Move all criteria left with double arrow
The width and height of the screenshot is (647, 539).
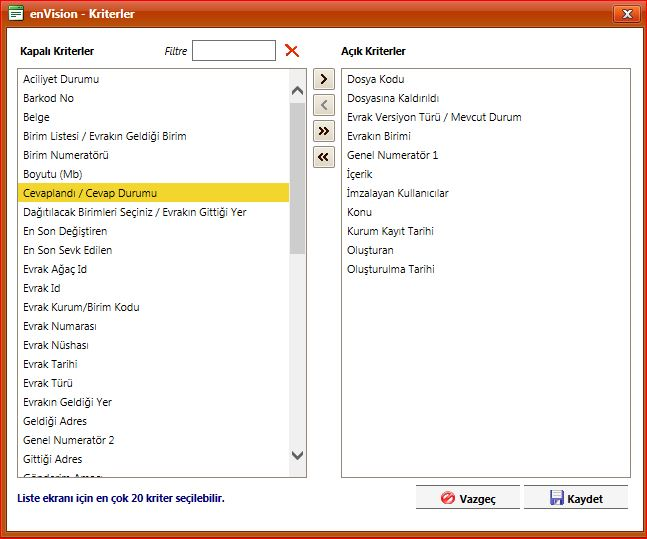[324, 157]
